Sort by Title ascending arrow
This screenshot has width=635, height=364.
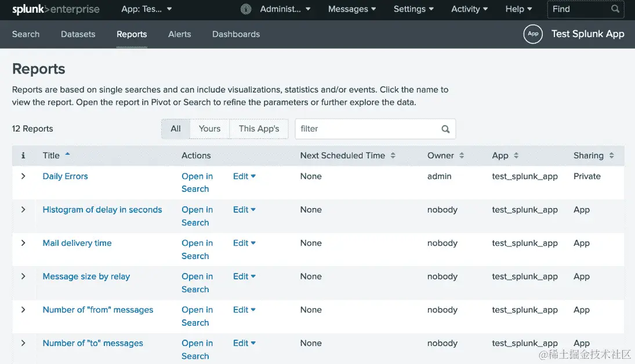(68, 154)
